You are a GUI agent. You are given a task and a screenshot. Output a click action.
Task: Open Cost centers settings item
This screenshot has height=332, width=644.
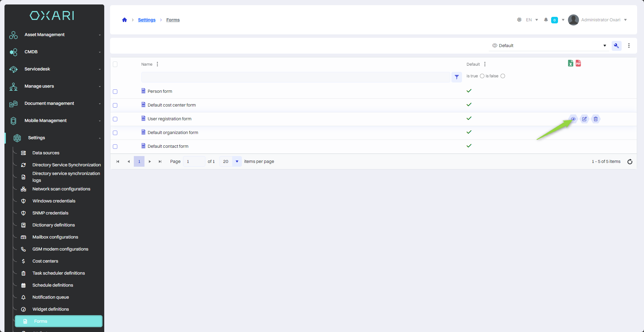coord(45,261)
